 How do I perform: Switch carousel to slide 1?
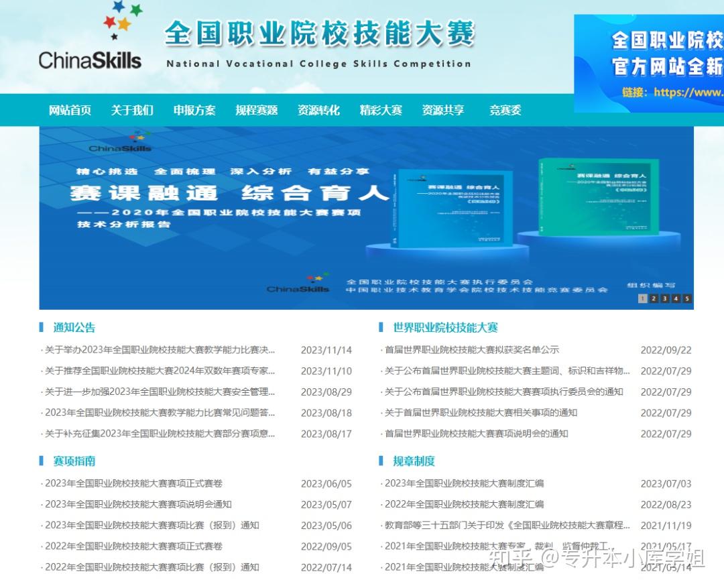(x=642, y=298)
